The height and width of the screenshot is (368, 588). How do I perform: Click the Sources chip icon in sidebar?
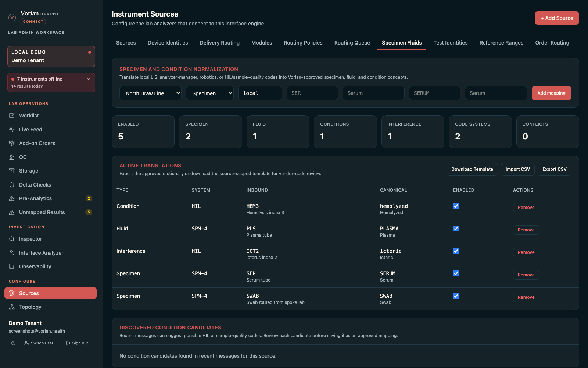click(12, 293)
